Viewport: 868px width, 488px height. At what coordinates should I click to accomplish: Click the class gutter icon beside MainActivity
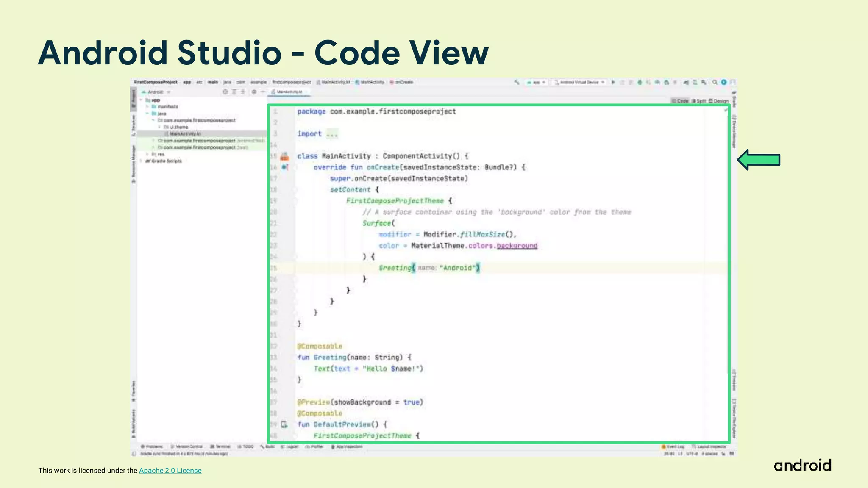(x=284, y=156)
